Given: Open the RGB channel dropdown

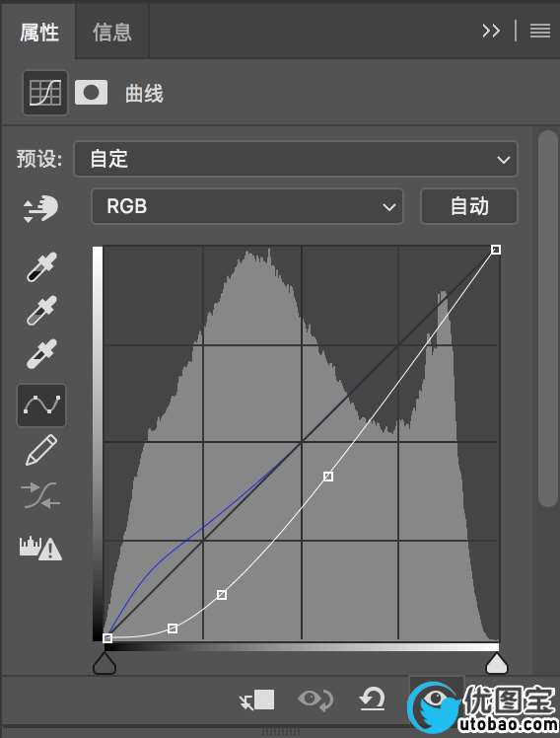Looking at the screenshot, I should coord(247,206).
